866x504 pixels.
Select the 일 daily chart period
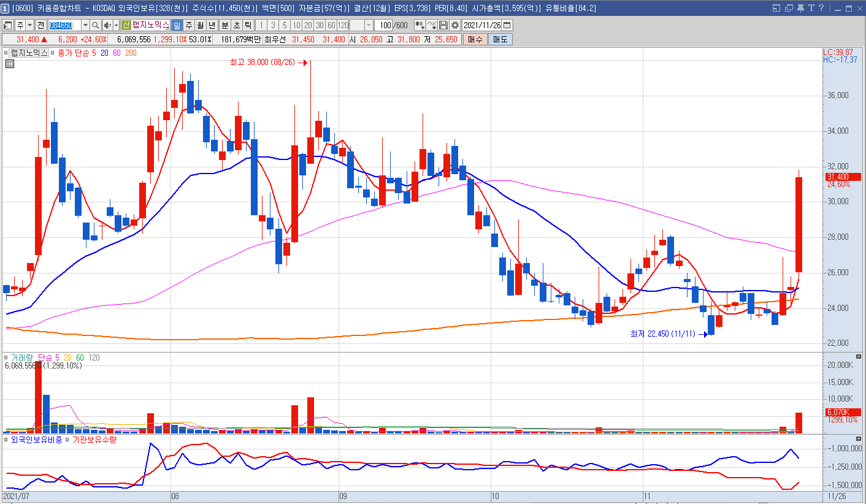coord(177,25)
